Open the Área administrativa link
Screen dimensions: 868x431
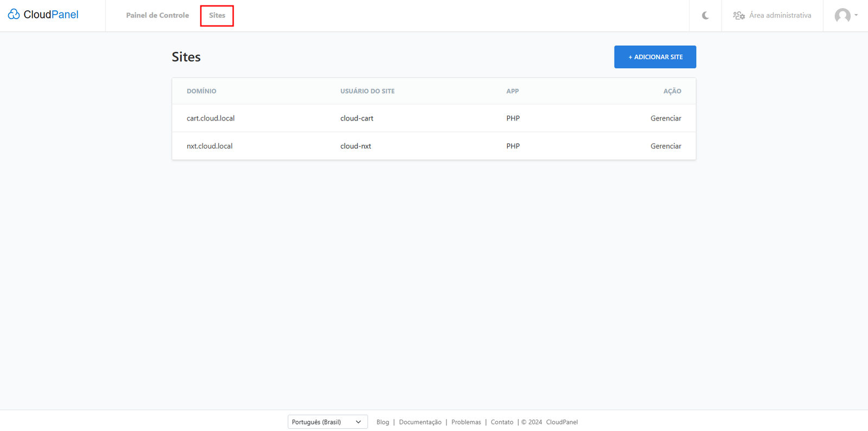click(x=780, y=15)
